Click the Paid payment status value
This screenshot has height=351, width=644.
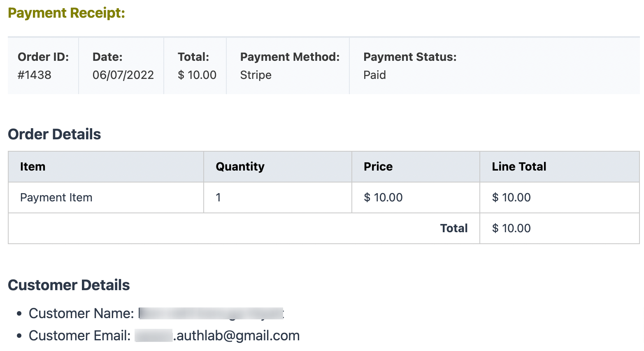pos(374,75)
